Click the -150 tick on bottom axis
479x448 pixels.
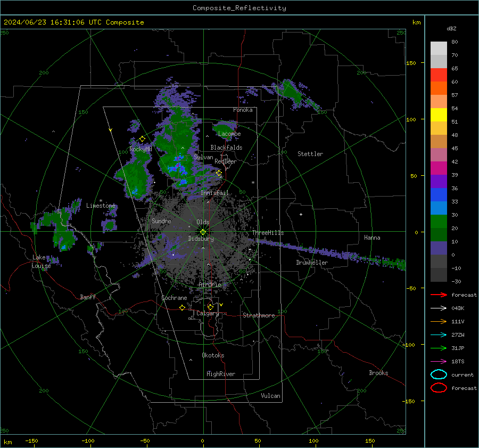point(31,441)
